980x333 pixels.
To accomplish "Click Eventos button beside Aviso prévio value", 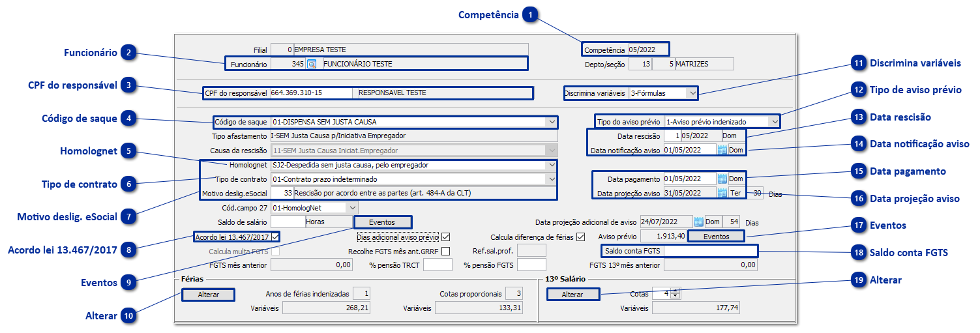I will pyautogui.click(x=716, y=236).
